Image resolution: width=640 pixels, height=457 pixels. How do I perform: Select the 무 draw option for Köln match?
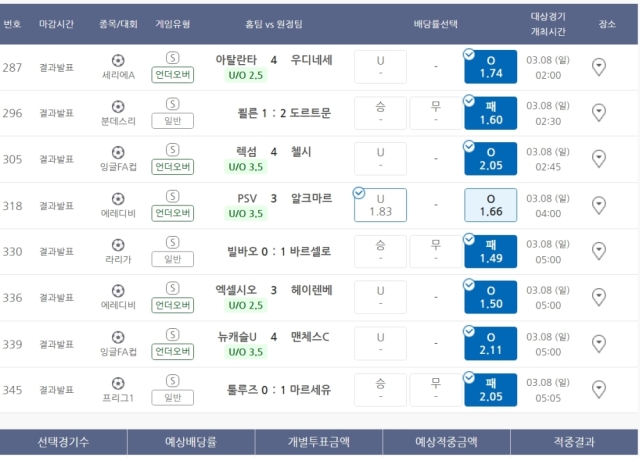[435, 113]
